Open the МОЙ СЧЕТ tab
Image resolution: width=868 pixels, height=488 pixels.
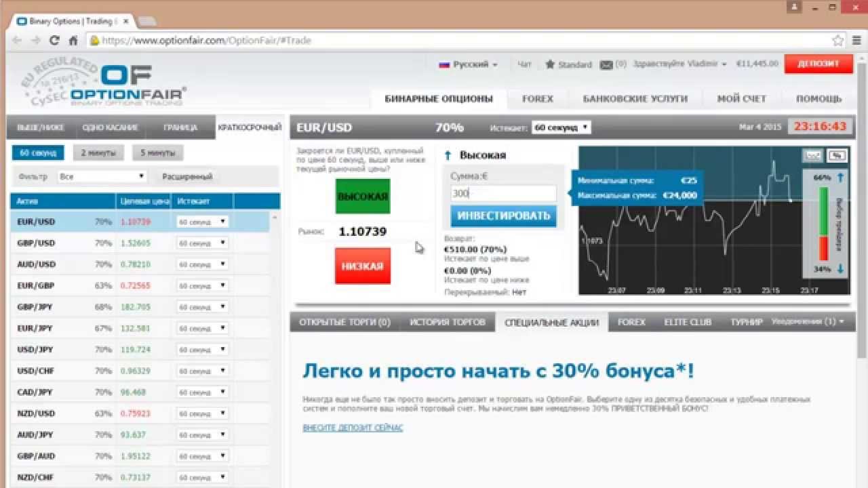(742, 99)
